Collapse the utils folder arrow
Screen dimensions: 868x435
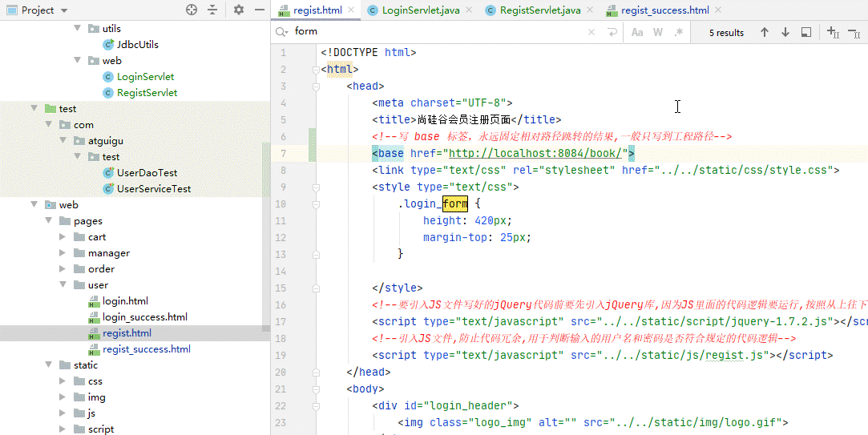[x=78, y=28]
